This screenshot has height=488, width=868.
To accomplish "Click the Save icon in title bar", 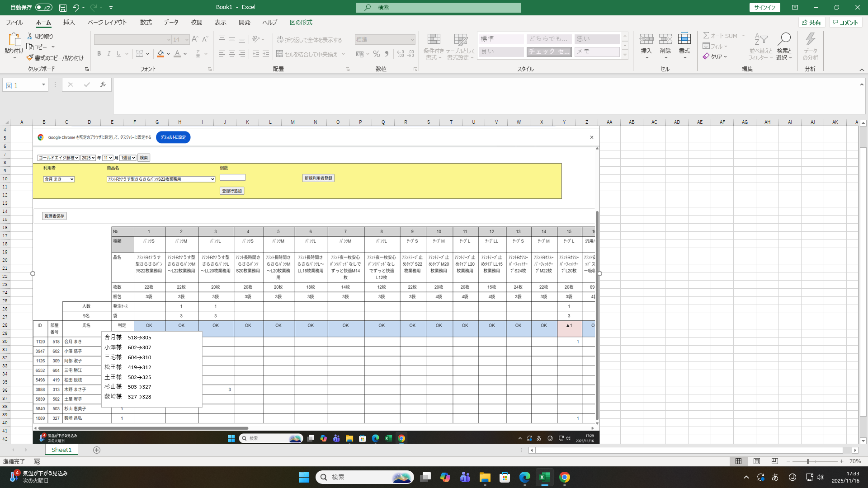I will (x=63, y=8).
